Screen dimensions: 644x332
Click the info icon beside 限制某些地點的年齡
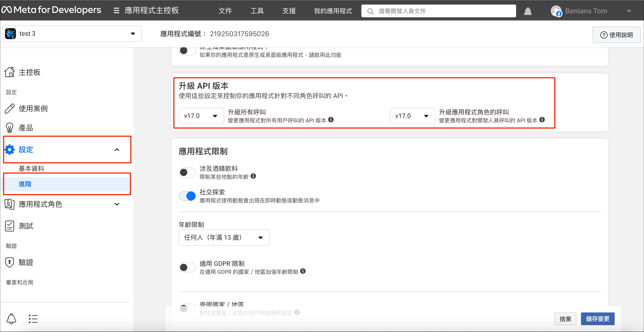(x=253, y=176)
